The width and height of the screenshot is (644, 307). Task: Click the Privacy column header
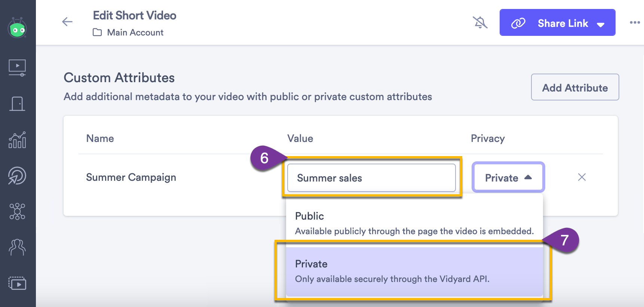click(x=488, y=139)
